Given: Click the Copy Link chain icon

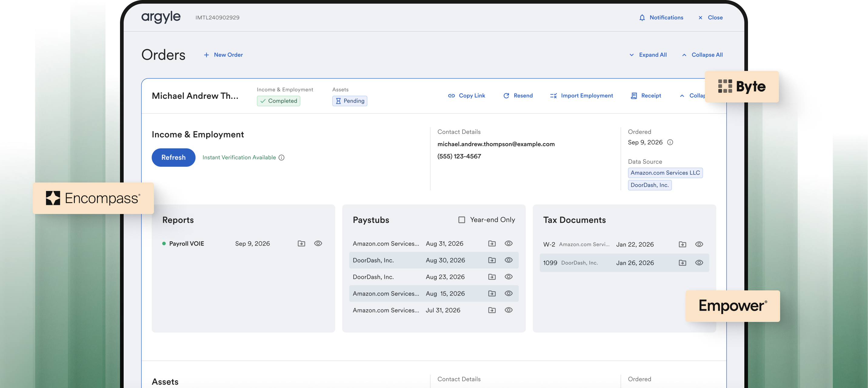Looking at the screenshot, I should click(x=451, y=96).
